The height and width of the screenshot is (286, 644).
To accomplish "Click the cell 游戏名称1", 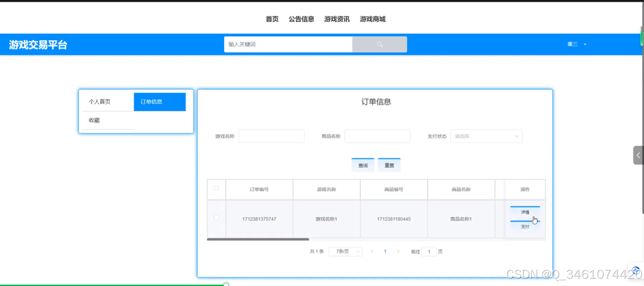I will point(327,219).
